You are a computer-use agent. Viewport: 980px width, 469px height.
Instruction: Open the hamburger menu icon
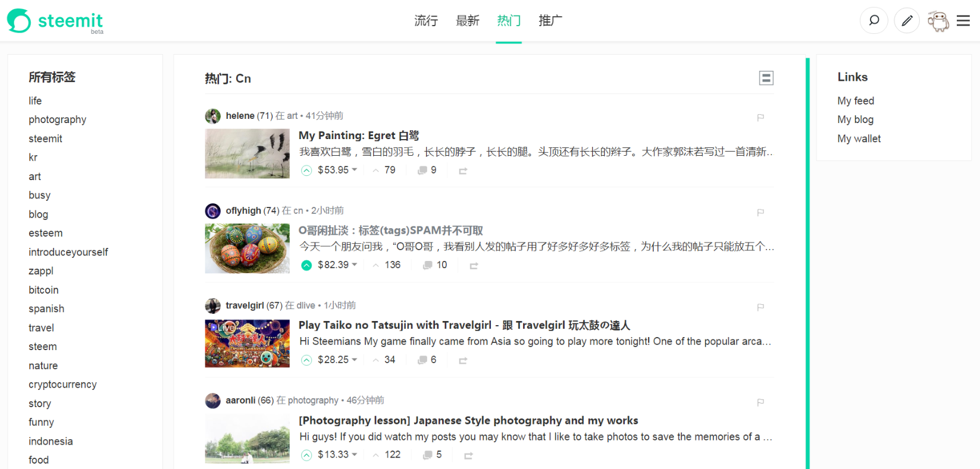tap(963, 21)
